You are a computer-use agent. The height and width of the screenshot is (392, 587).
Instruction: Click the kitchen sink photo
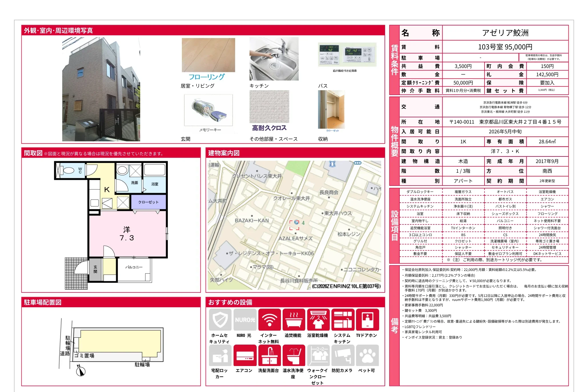274,59
